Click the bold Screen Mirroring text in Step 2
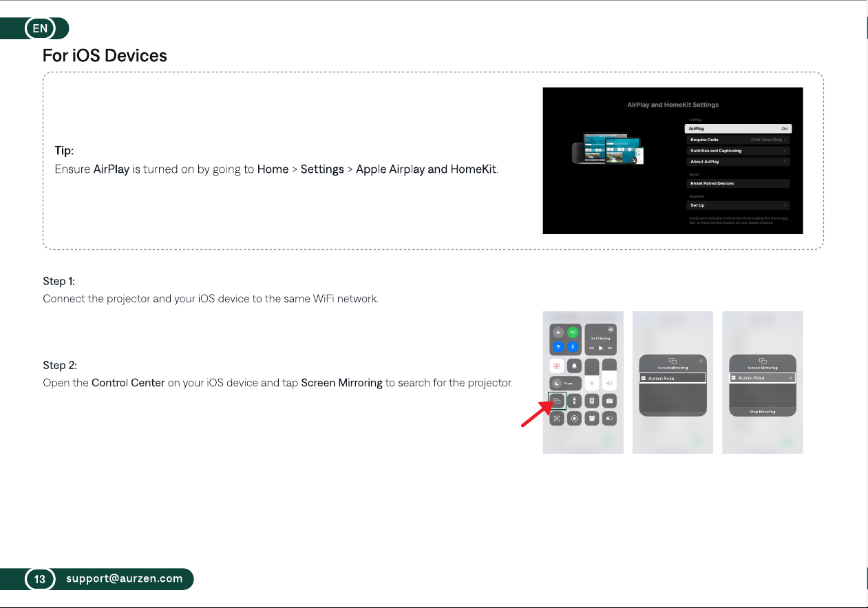868x608 pixels. 342,383
